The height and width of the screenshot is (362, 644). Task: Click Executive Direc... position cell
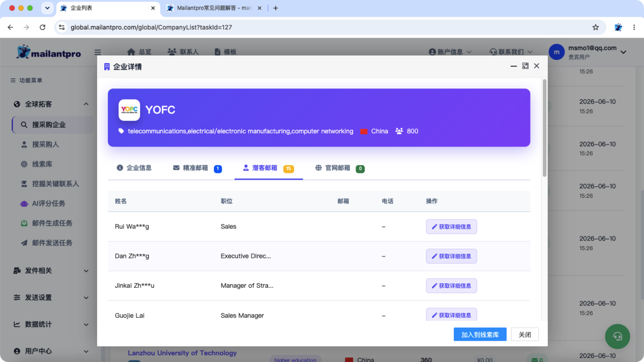tap(246, 256)
